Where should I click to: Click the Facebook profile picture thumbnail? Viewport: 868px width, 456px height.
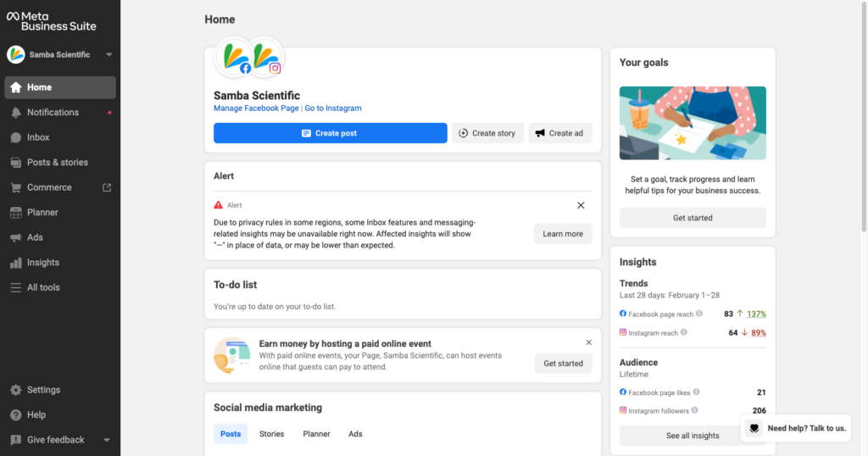[234, 57]
